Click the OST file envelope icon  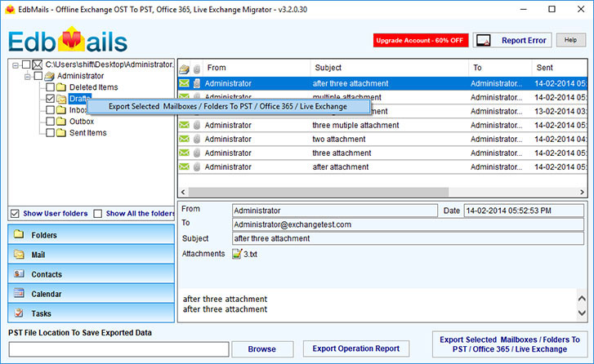[37, 64]
